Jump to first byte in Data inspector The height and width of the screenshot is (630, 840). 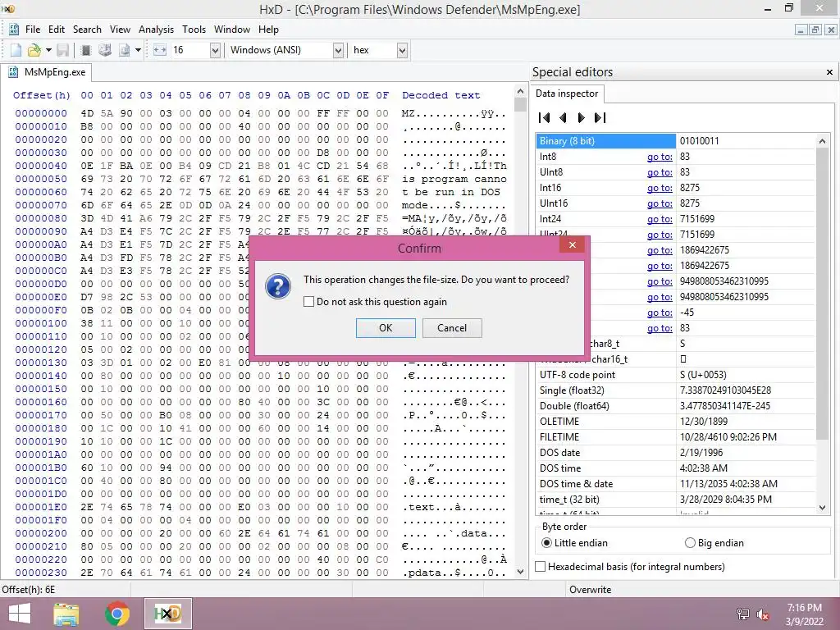coord(545,117)
